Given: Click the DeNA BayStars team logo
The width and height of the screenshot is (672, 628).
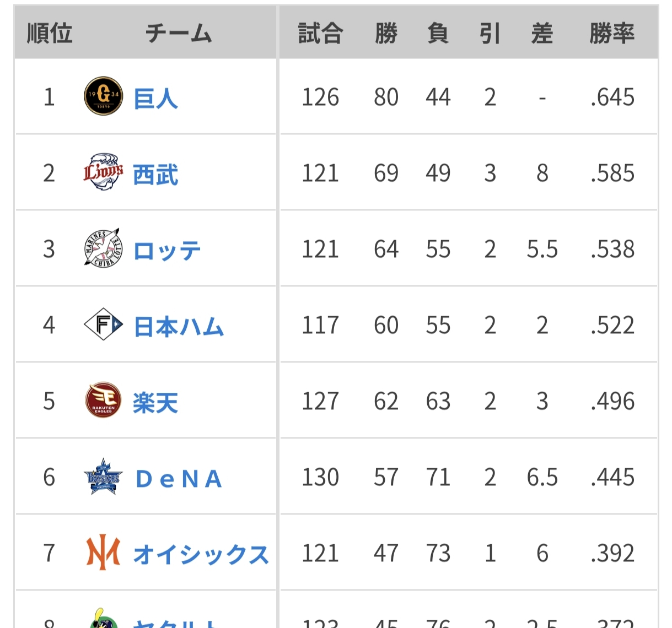Looking at the screenshot, I should [103, 477].
